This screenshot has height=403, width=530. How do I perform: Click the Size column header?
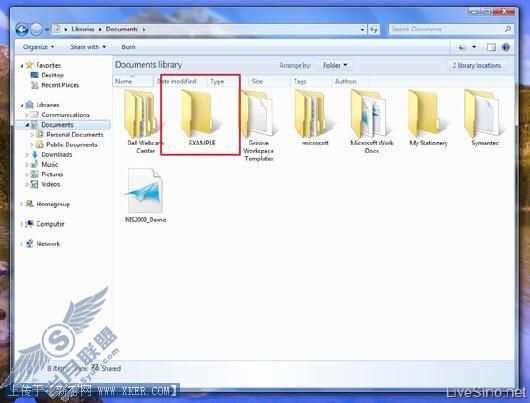click(x=257, y=81)
